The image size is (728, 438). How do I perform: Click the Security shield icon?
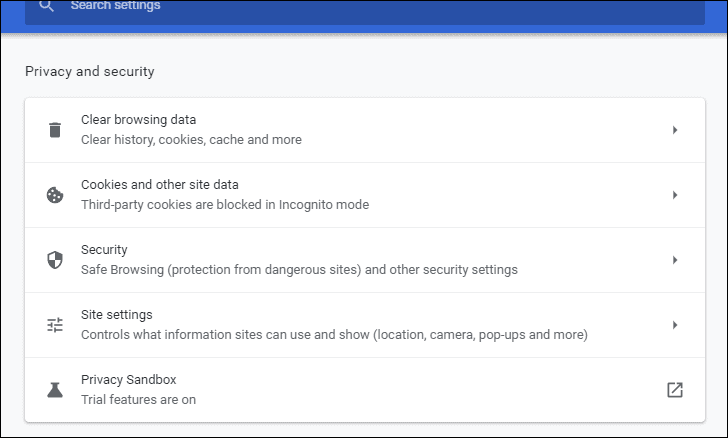click(55, 260)
